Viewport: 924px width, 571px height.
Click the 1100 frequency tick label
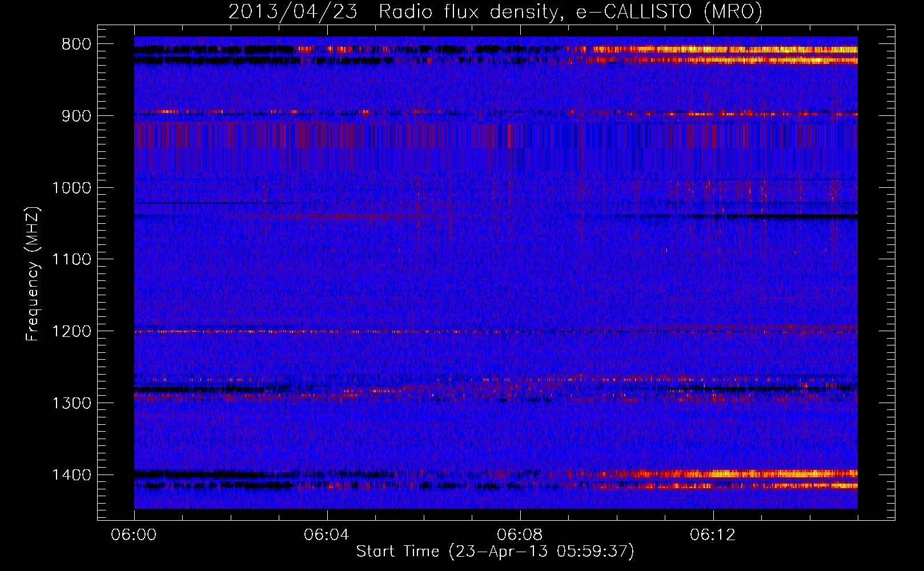pos(71,260)
